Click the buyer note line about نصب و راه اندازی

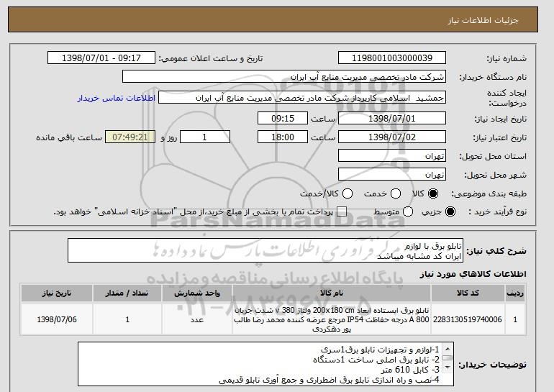tap(330, 380)
